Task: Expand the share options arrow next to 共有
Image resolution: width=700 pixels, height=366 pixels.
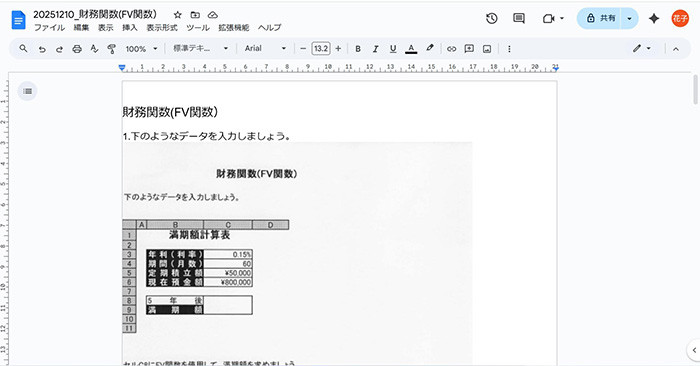Action: coord(629,18)
